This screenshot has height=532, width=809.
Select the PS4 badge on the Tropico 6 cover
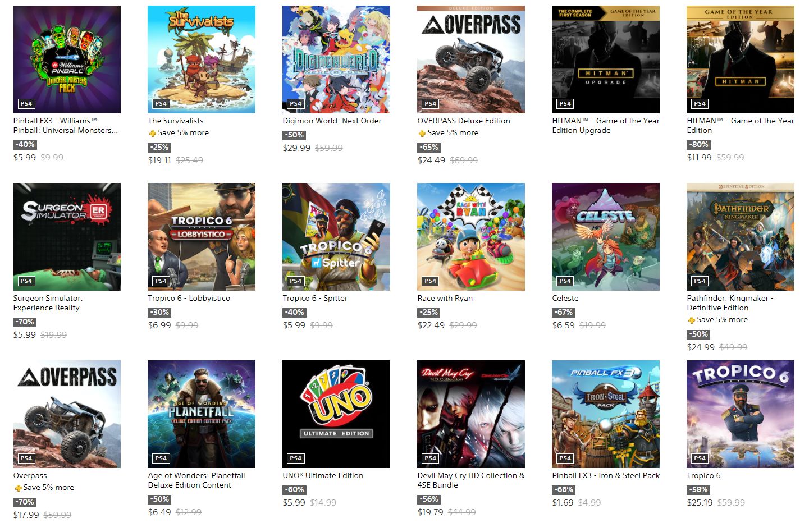tap(700, 458)
